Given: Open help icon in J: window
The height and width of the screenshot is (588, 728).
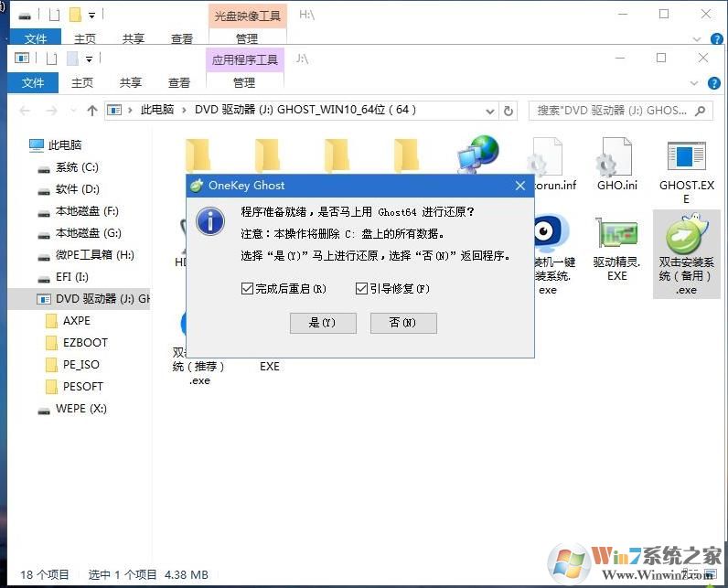Looking at the screenshot, I should pos(714,83).
